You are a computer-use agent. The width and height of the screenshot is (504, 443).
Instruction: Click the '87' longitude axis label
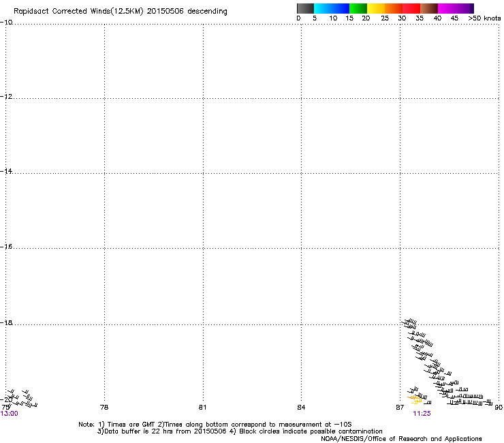point(400,408)
